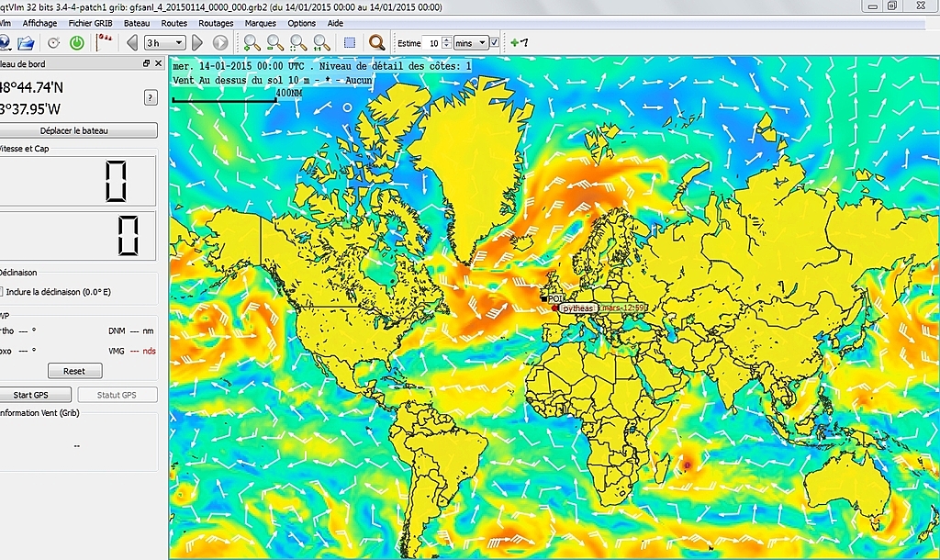
Task: Open the 3h time step dropdown
Action: pyautogui.click(x=165, y=42)
